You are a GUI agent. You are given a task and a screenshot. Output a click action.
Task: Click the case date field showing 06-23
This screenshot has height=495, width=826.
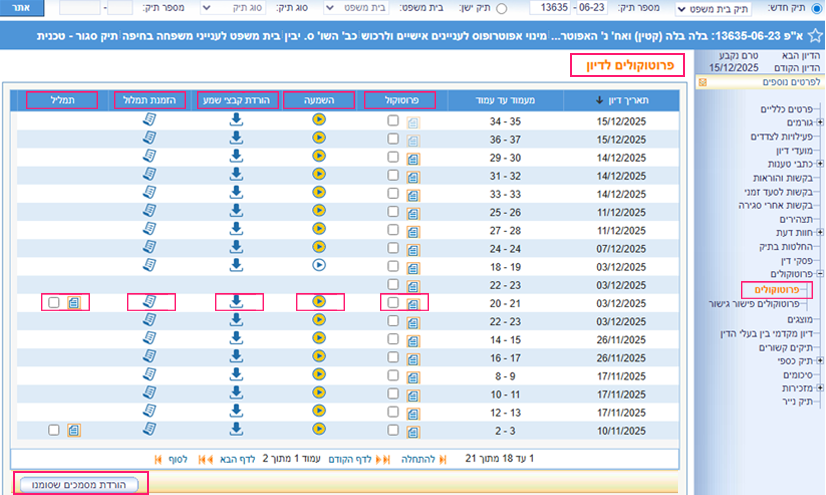(592, 7)
